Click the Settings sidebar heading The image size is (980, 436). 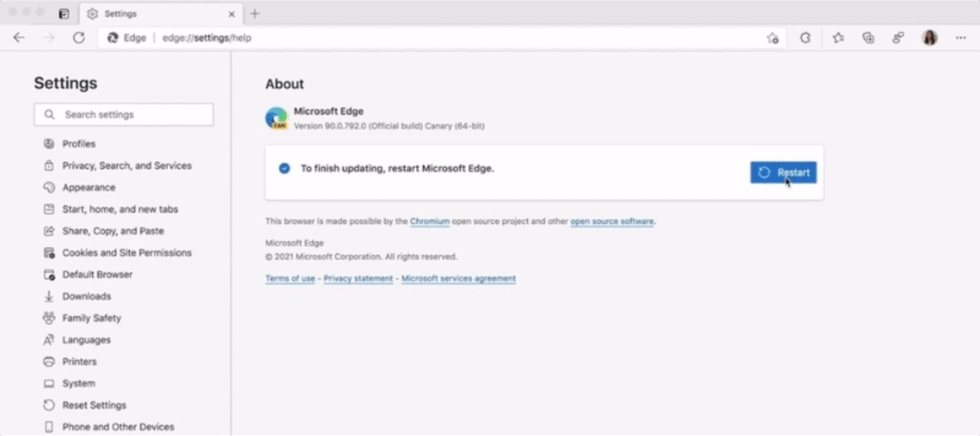click(66, 83)
